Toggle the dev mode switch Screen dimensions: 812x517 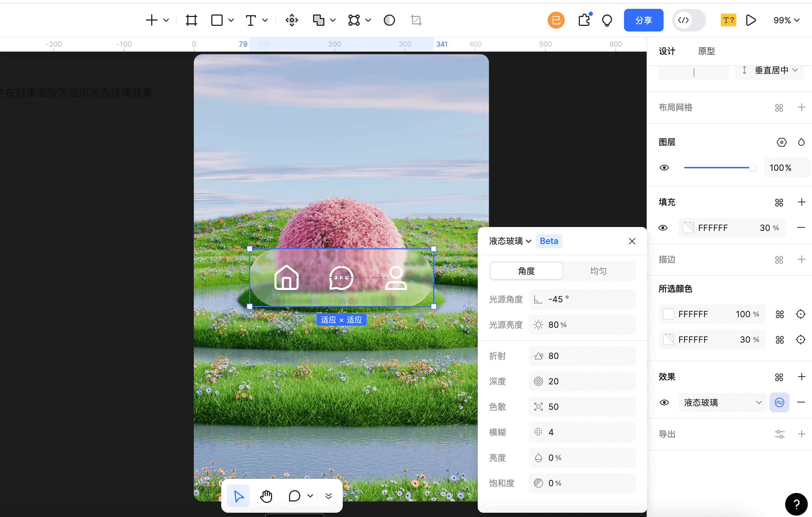point(688,20)
